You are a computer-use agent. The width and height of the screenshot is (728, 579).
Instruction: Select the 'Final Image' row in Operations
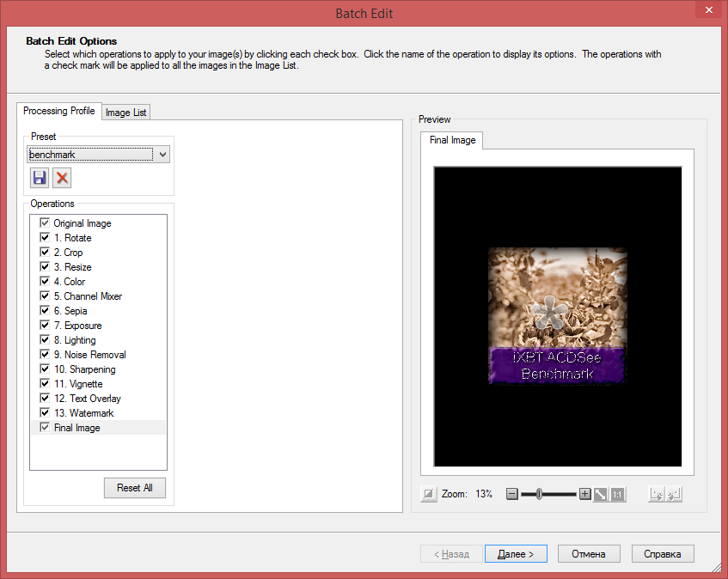point(99,428)
